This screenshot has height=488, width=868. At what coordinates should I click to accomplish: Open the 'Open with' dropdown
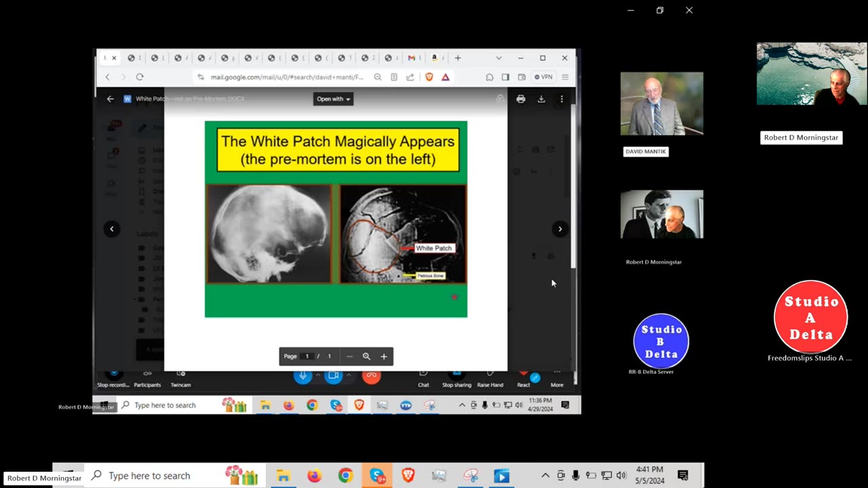[333, 99]
